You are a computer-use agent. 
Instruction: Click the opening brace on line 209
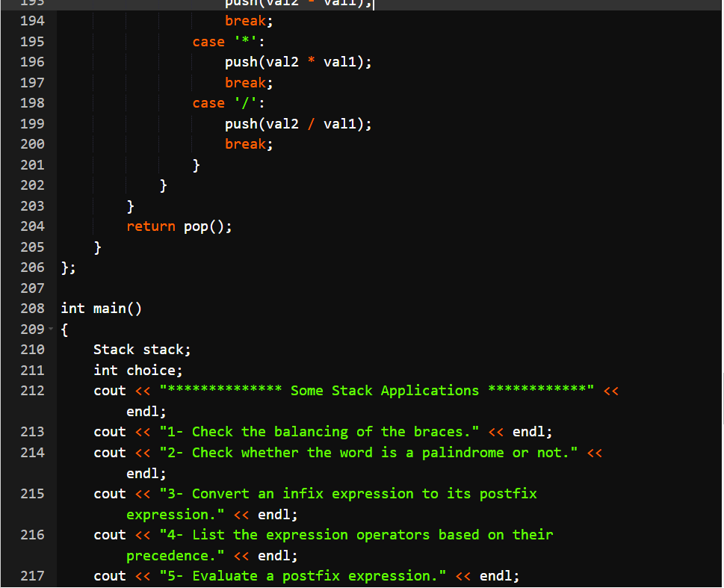tap(64, 329)
